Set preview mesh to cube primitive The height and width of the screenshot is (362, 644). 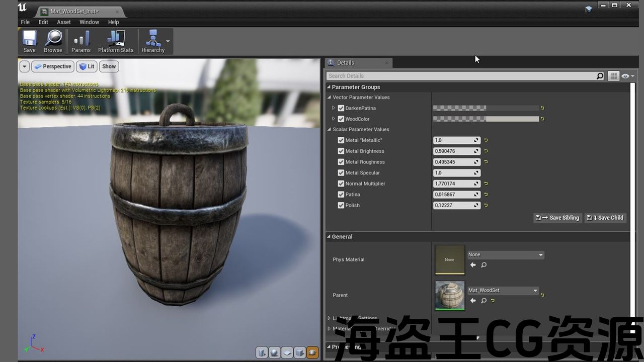coord(300,352)
